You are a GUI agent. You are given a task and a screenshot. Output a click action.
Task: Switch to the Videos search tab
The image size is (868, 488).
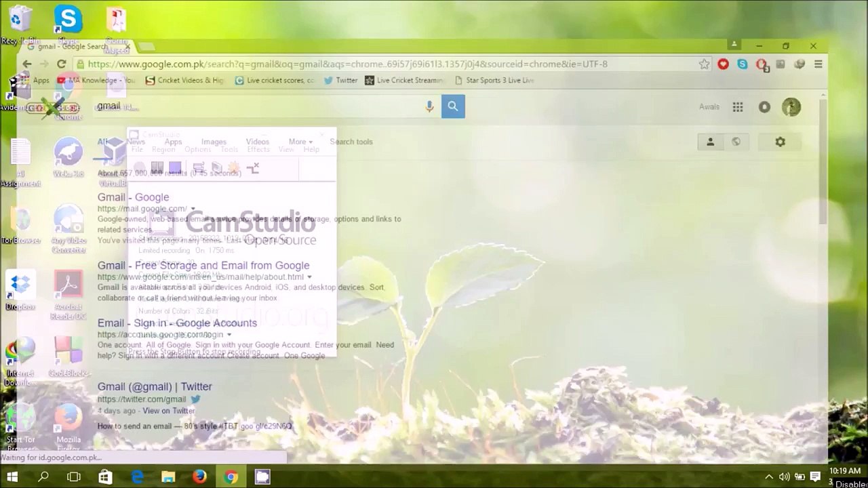coord(258,142)
